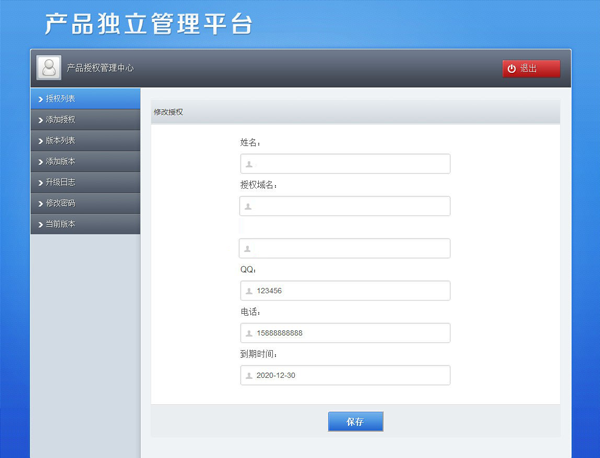
Task: Click the QQ field containing 123456
Action: [x=345, y=291]
